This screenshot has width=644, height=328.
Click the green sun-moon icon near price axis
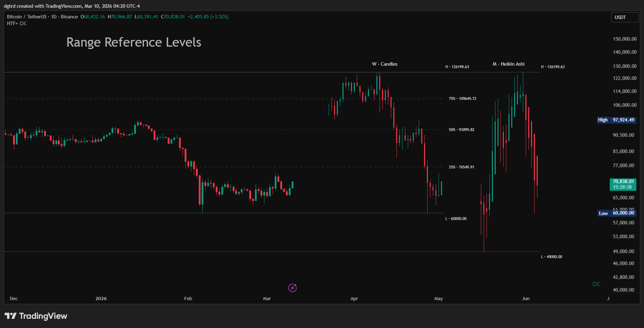click(596, 284)
